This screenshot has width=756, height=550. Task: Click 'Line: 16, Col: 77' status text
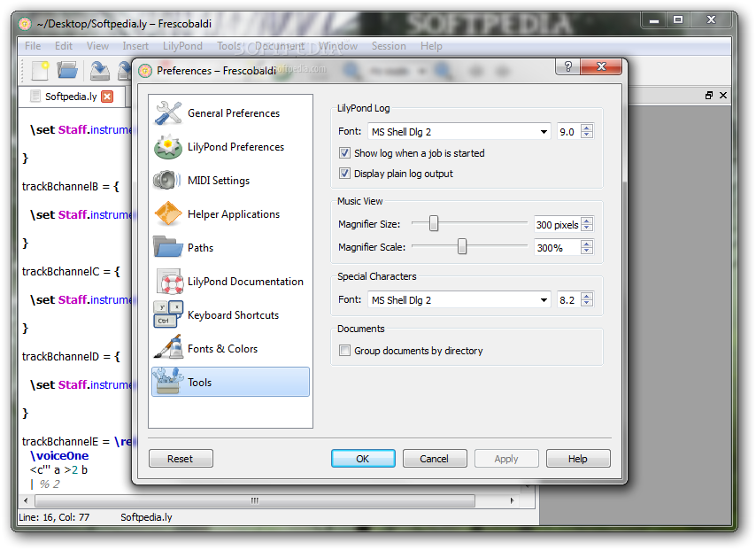tap(54, 517)
